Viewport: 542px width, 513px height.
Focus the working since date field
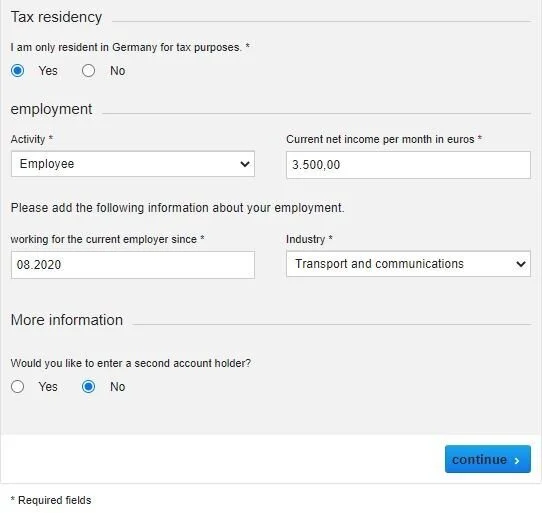(133, 265)
